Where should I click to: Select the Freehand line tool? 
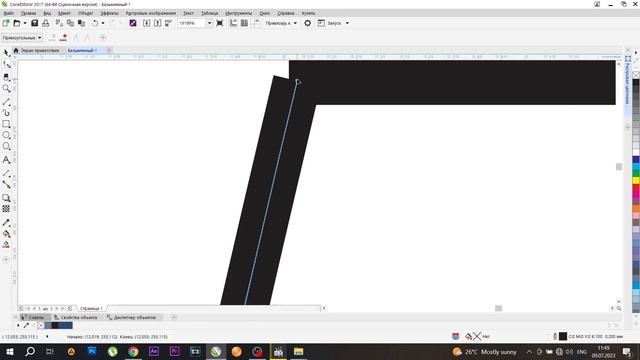point(6,102)
